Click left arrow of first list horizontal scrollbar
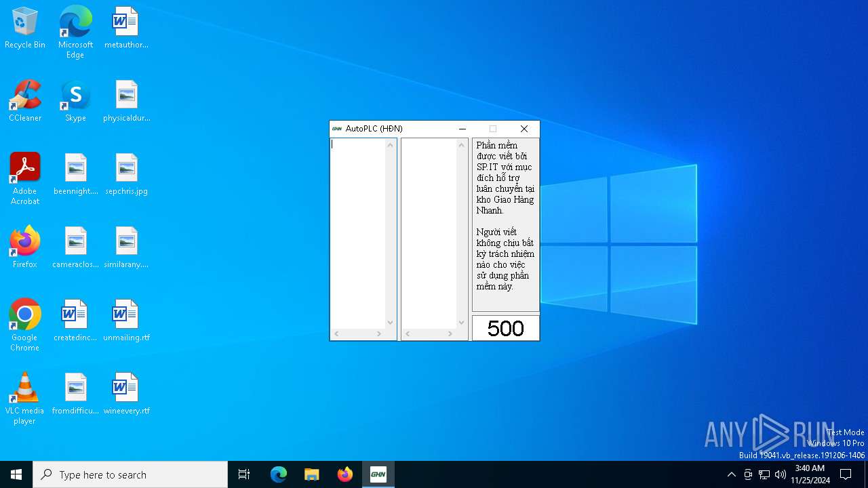This screenshot has height=488, width=868. pyautogui.click(x=336, y=334)
